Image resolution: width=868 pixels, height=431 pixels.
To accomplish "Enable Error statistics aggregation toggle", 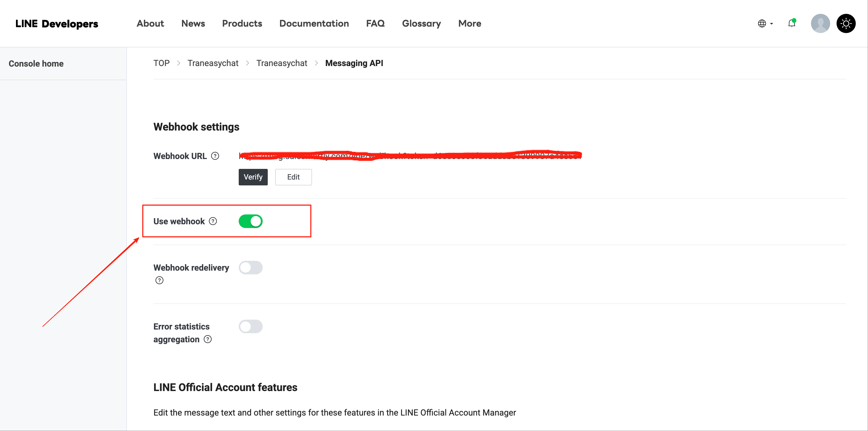I will coord(250,327).
